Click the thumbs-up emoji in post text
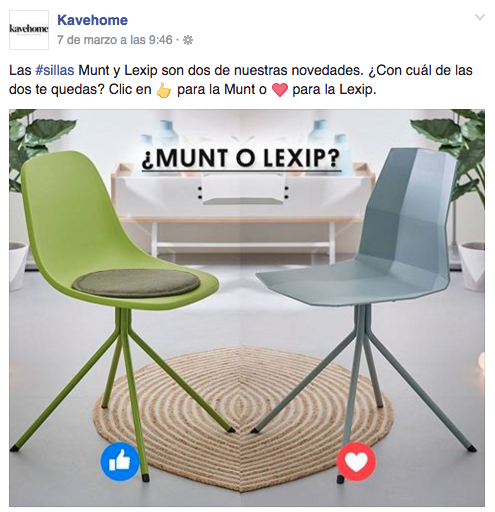Screen dimensions: 495x512 pyautogui.click(x=164, y=90)
